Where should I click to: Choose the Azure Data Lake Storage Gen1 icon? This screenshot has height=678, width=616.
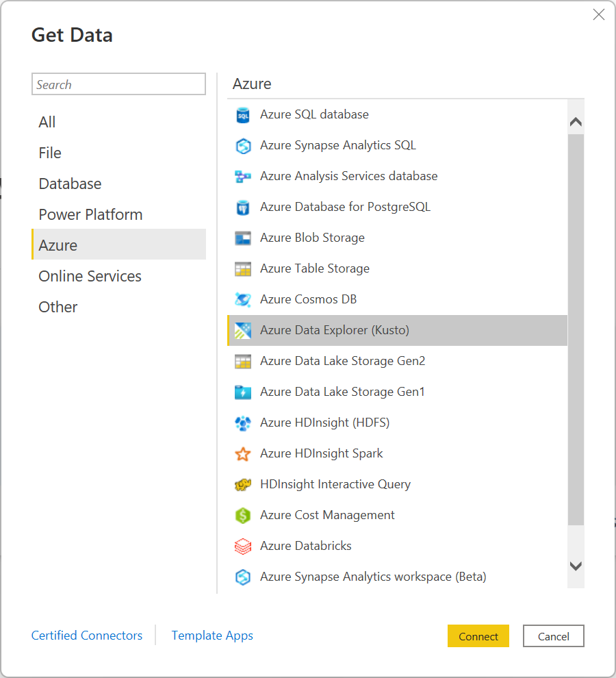tap(243, 392)
